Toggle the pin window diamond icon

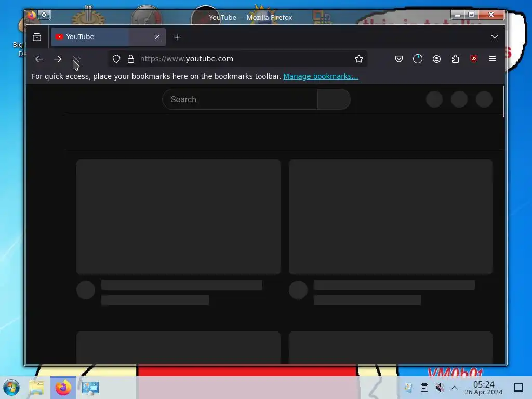pos(44,15)
